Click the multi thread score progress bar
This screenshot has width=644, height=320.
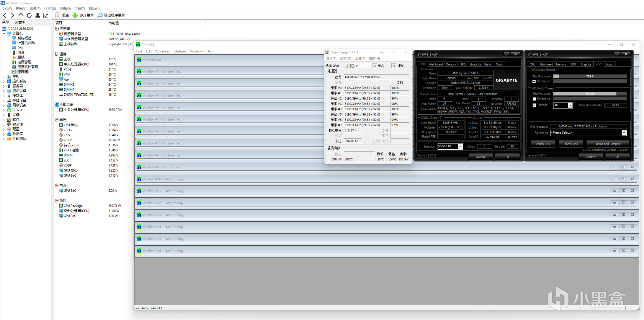pyautogui.click(x=589, y=94)
